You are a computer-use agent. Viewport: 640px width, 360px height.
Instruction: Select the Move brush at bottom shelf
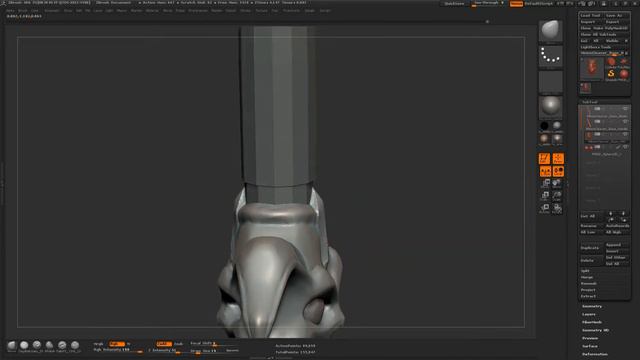pos(12,346)
